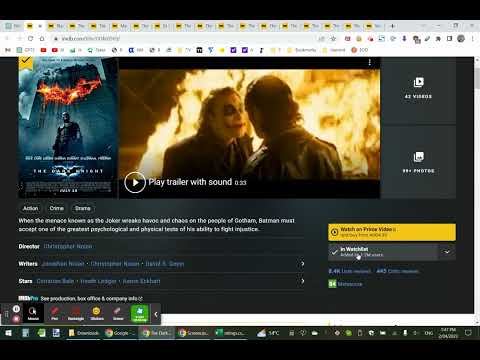This screenshot has height=360, width=480.
Task: Open the three-dot menu above the trailer
Action: (369, 62)
